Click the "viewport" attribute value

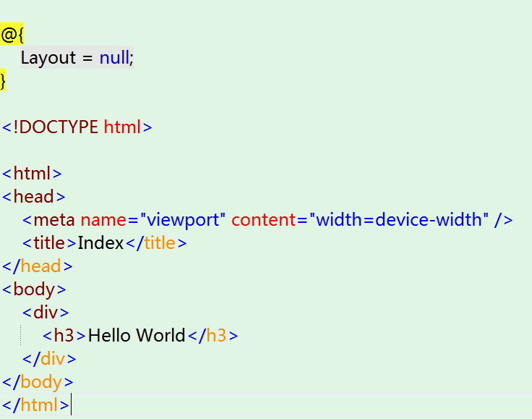pos(183,220)
